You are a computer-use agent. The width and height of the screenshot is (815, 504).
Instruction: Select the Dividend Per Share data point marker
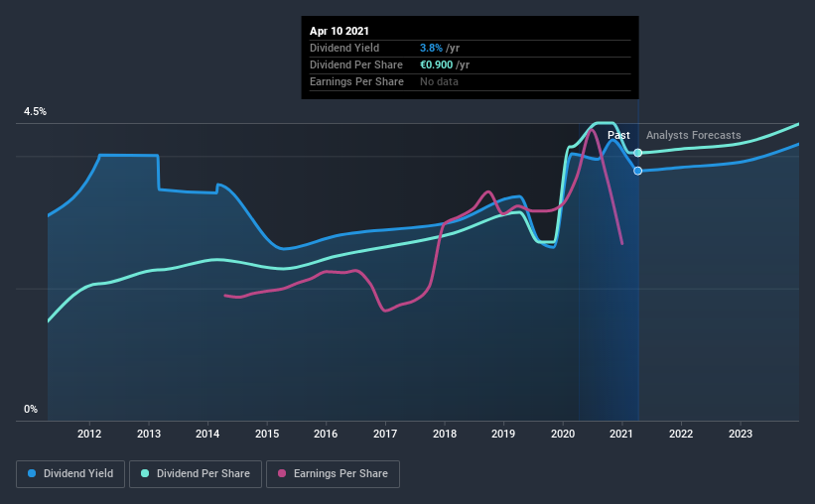coord(637,153)
